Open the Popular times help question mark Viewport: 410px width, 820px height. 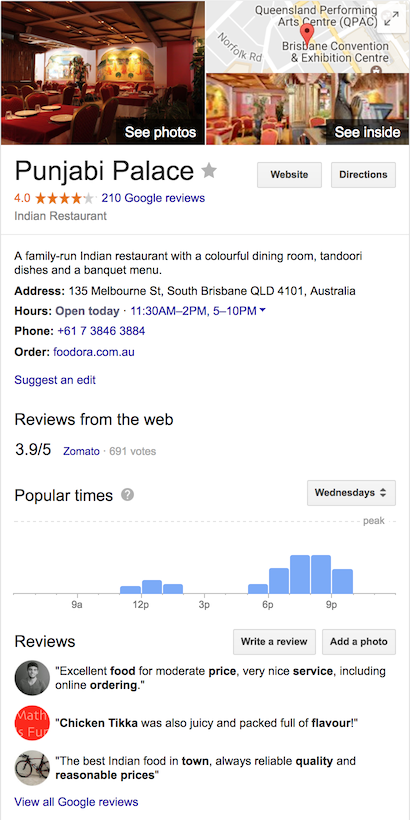point(127,495)
